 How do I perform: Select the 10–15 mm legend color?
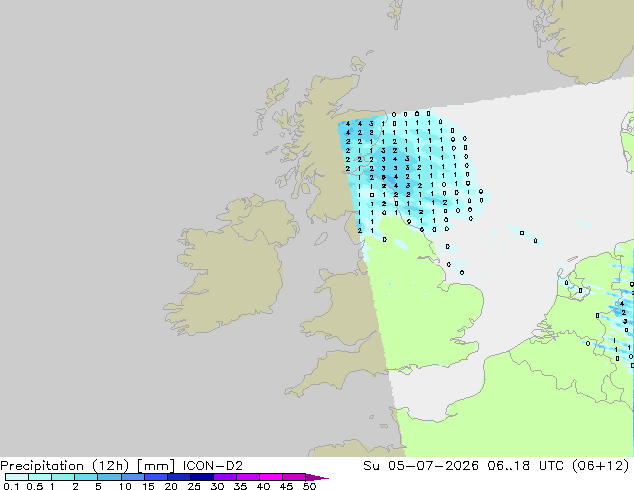coord(133,477)
